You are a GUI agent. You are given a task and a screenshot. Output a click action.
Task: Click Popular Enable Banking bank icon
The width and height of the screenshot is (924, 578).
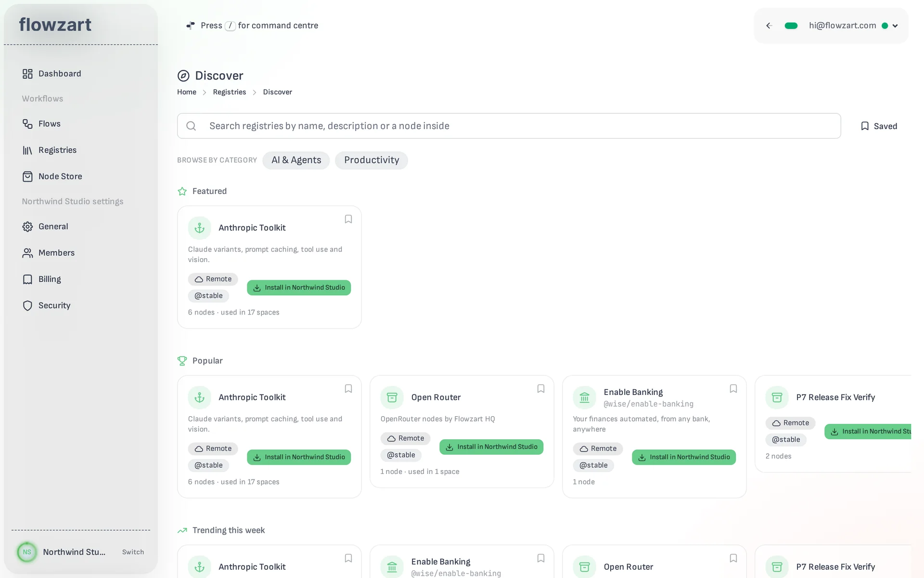click(x=585, y=397)
